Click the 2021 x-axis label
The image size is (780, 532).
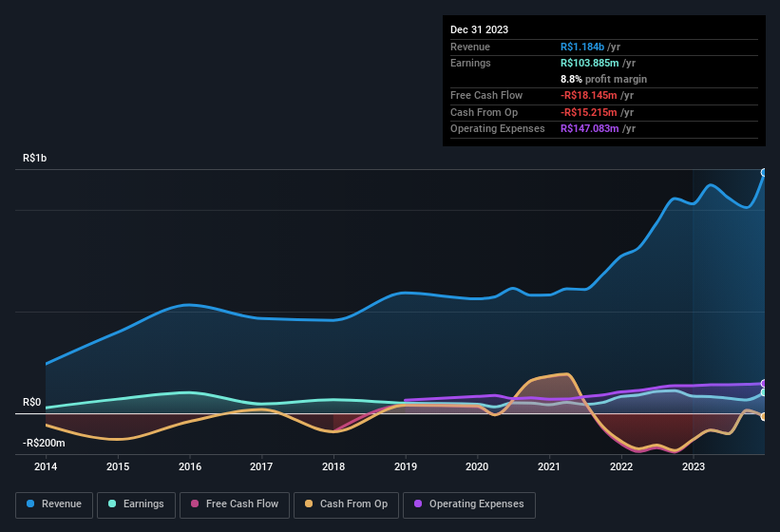coord(549,466)
